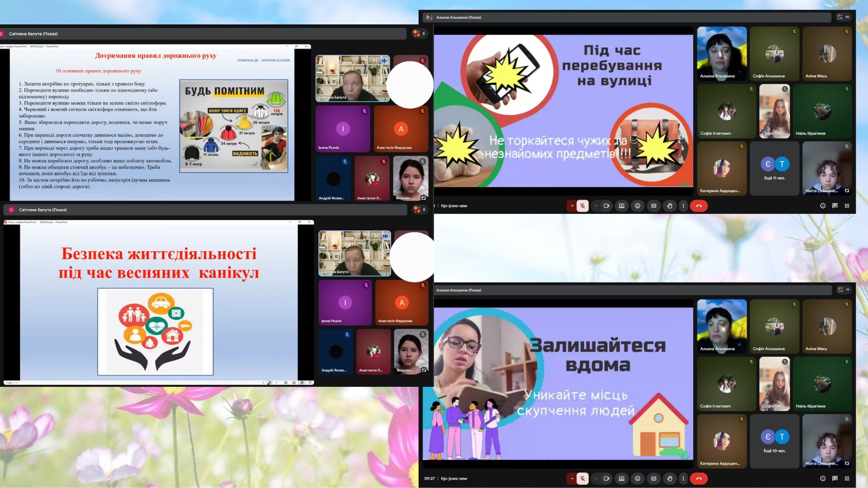Open chat panel in the bottom meeting window
The width and height of the screenshot is (868, 488).
[x=835, y=479]
